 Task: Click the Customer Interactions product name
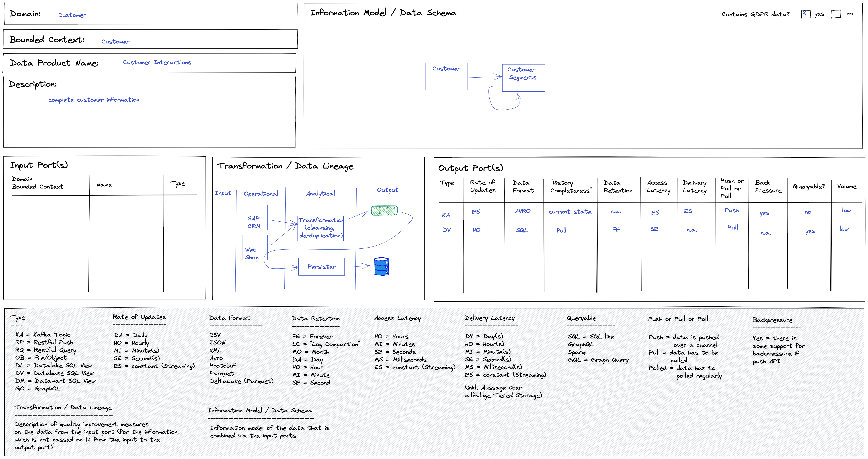(157, 62)
